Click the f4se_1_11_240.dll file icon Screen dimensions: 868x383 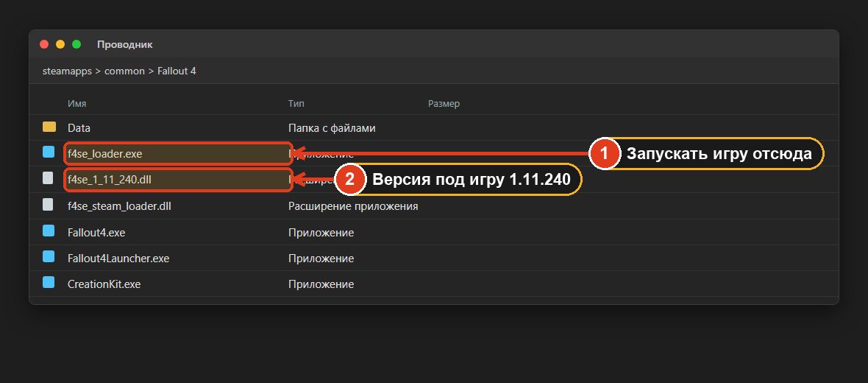49,178
